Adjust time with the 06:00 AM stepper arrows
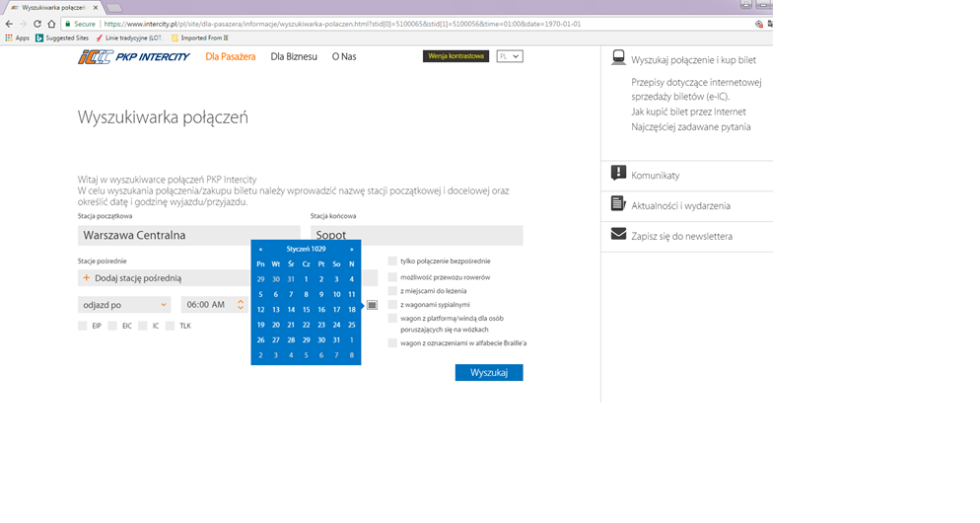This screenshot has width=980, height=523. tap(240, 305)
